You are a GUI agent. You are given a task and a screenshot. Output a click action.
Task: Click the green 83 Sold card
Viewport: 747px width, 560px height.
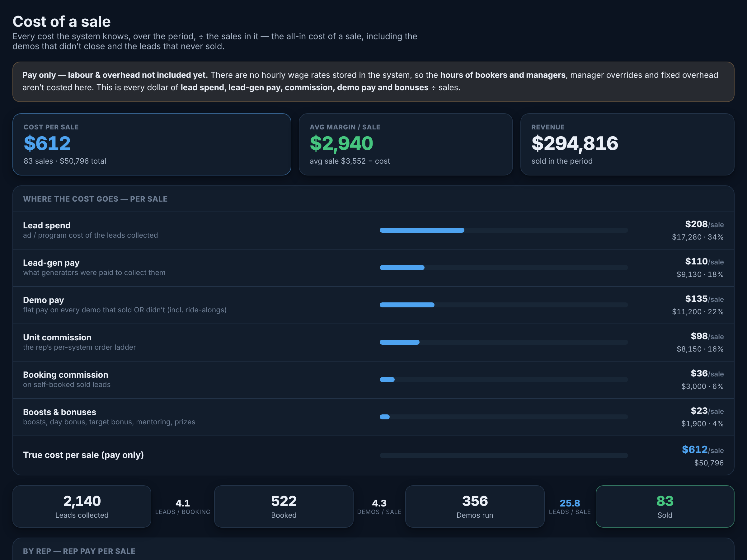(665, 506)
